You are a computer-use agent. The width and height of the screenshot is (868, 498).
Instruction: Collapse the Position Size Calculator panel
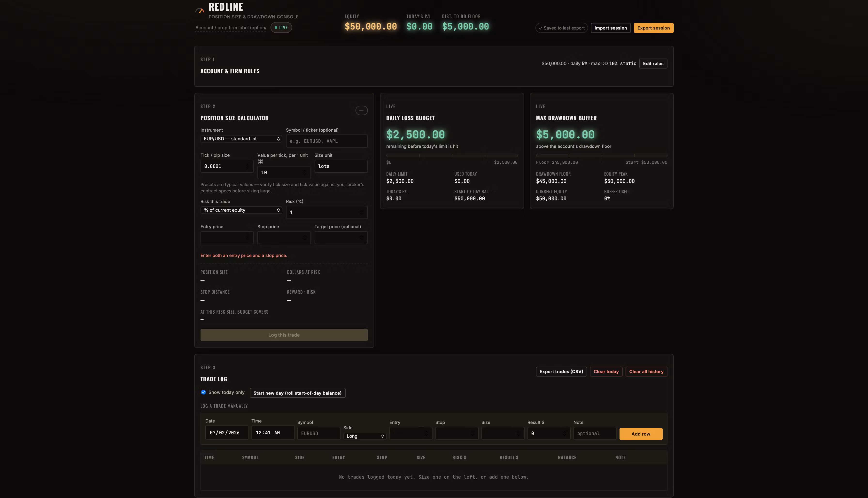pyautogui.click(x=361, y=111)
